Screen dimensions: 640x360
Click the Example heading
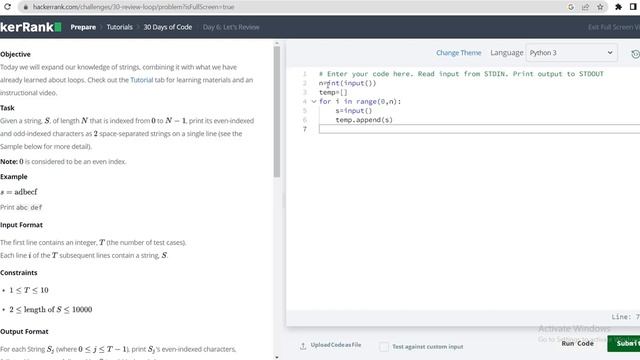click(14, 177)
